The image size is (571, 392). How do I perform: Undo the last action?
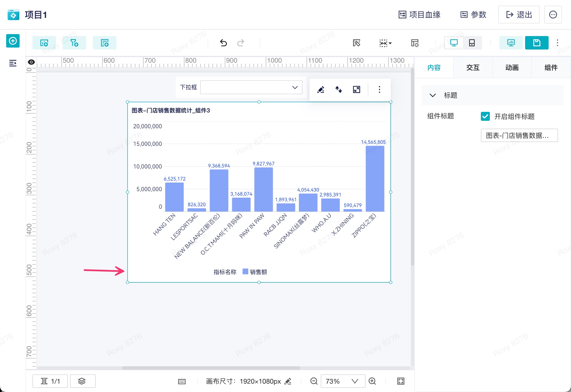223,43
